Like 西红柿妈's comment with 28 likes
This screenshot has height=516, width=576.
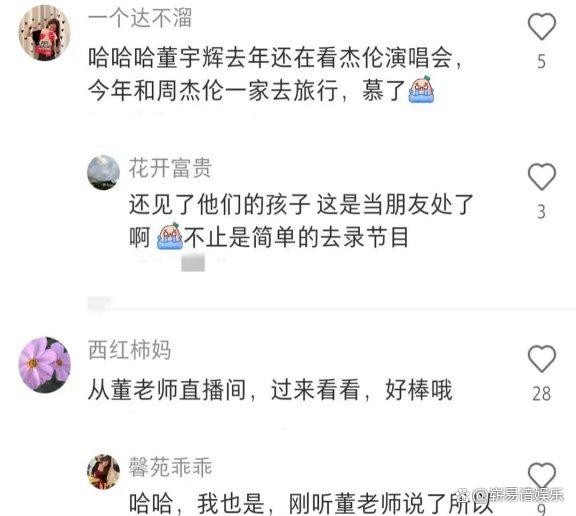click(541, 358)
